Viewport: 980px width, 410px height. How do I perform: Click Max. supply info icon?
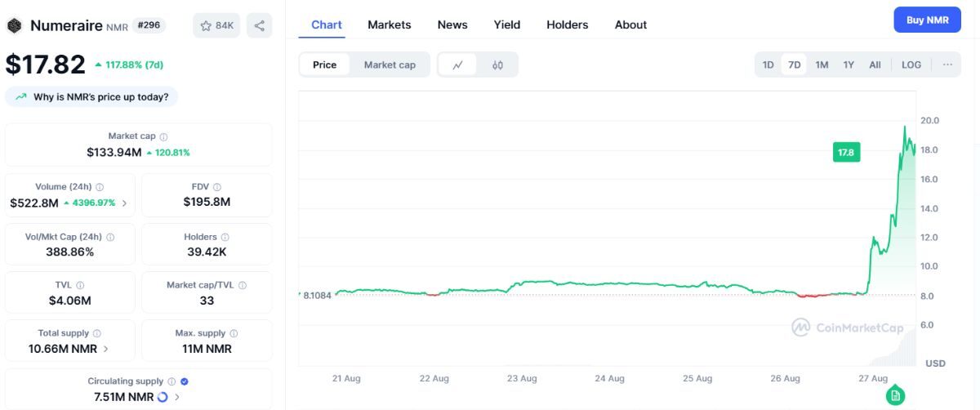(x=234, y=333)
